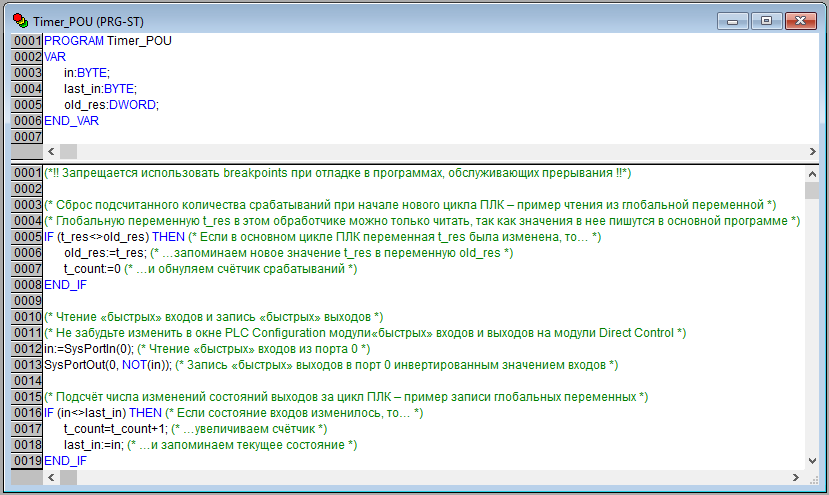Click right arrow of code pane horizontal scrollbar
This screenshot has width=829, height=495.
795,476
